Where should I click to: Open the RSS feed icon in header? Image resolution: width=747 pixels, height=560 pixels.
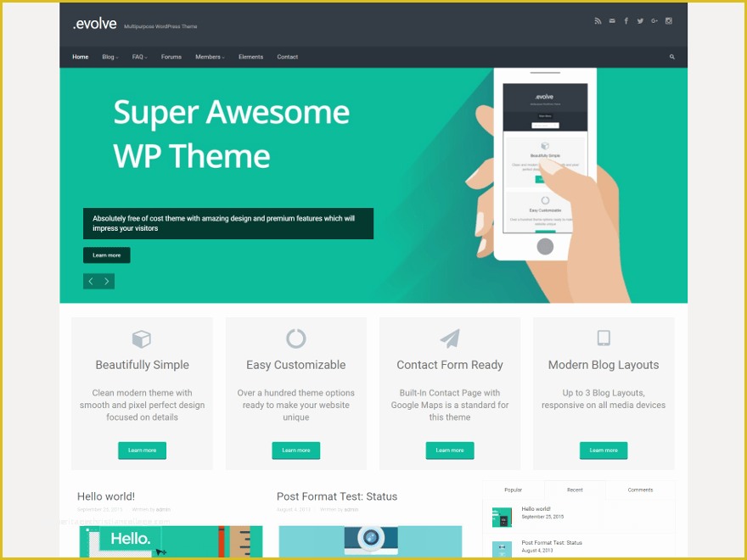(598, 21)
